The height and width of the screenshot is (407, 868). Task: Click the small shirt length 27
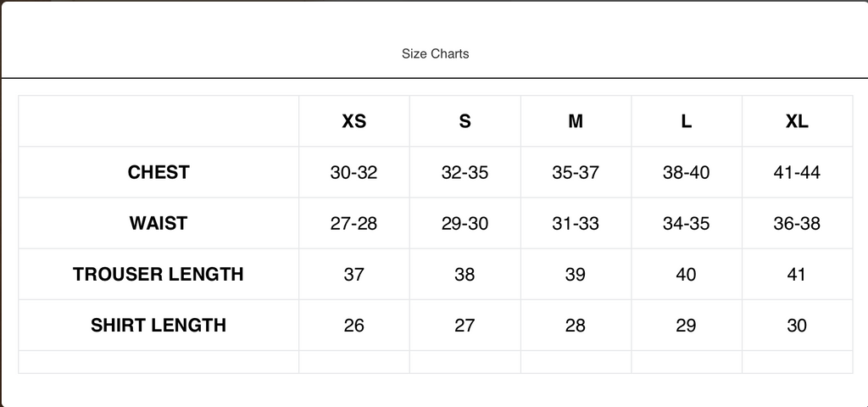465,326
